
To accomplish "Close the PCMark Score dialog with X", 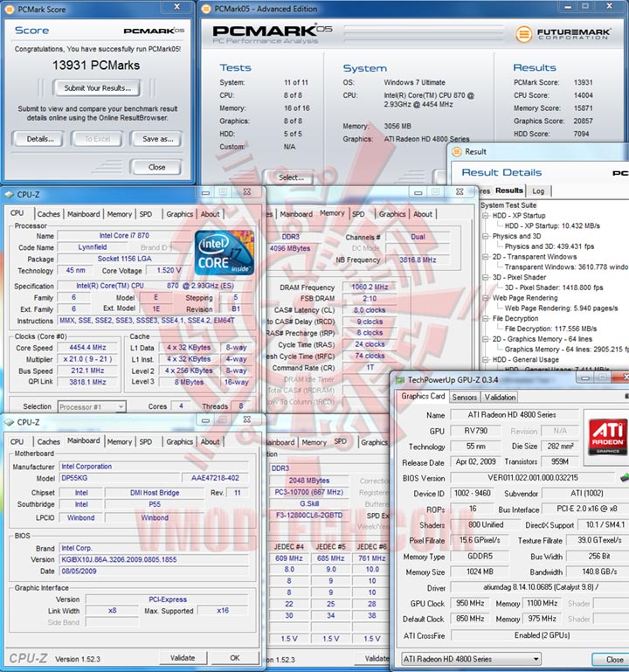I will (x=177, y=6).
